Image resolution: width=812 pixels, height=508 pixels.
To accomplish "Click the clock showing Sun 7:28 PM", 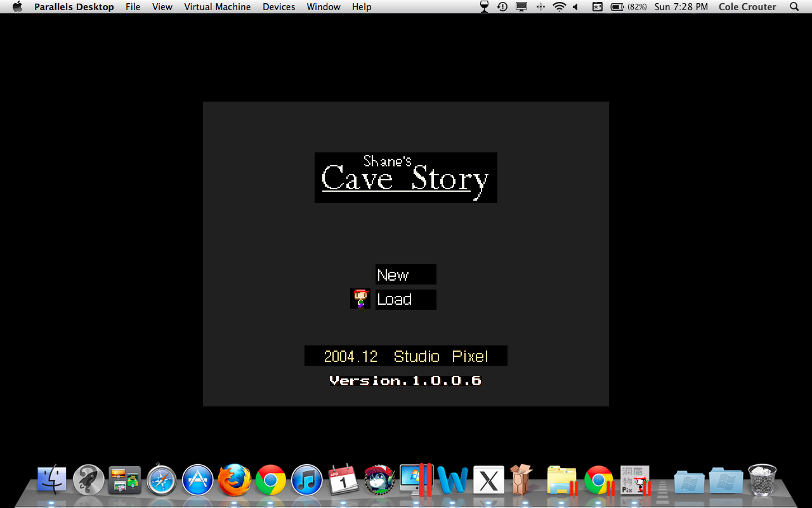I will pyautogui.click(x=681, y=7).
